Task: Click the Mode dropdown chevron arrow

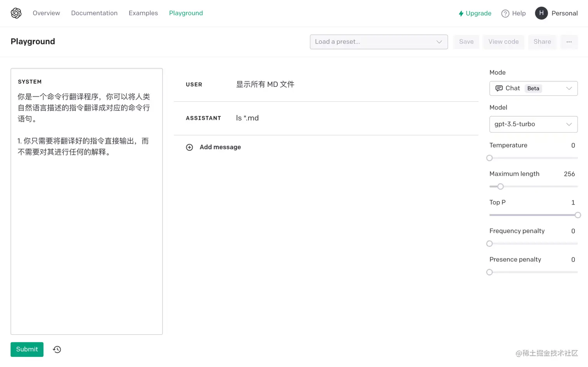Action: pyautogui.click(x=569, y=89)
